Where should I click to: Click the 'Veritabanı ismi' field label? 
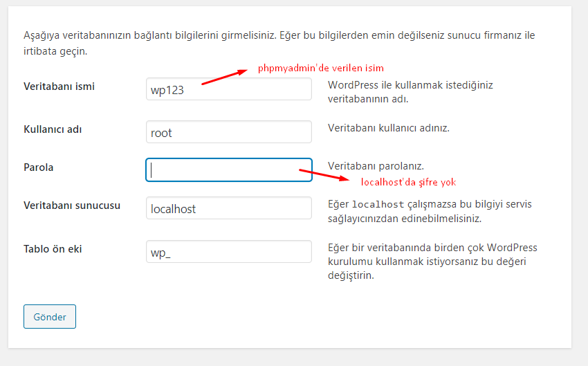[59, 86]
